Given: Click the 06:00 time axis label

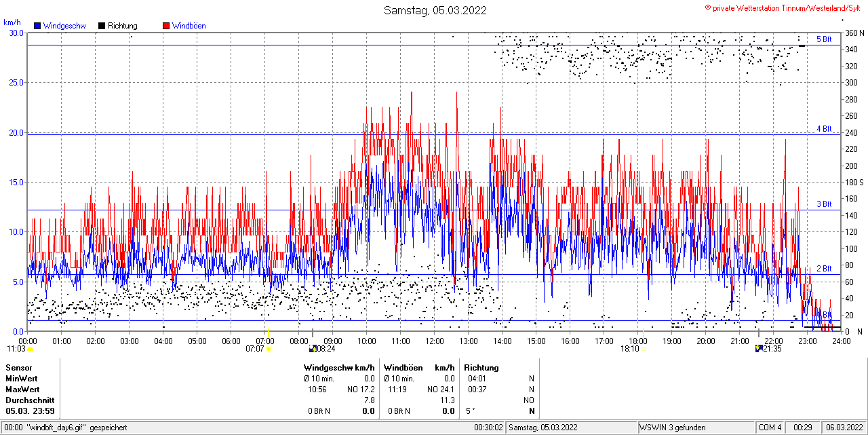Looking at the screenshot, I should tap(231, 341).
